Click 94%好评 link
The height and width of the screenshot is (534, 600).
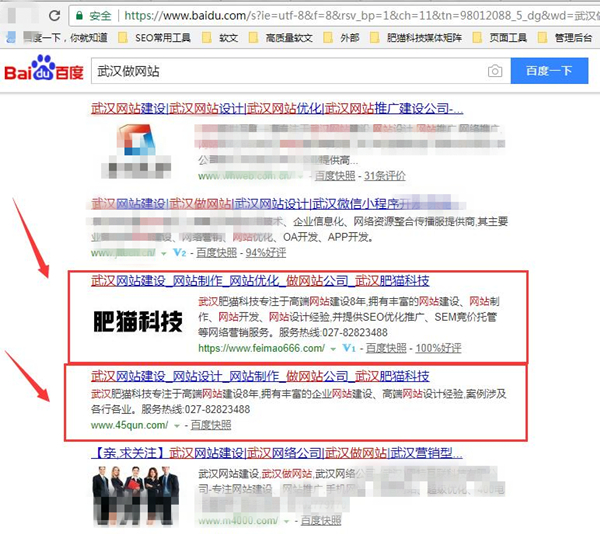(266, 253)
